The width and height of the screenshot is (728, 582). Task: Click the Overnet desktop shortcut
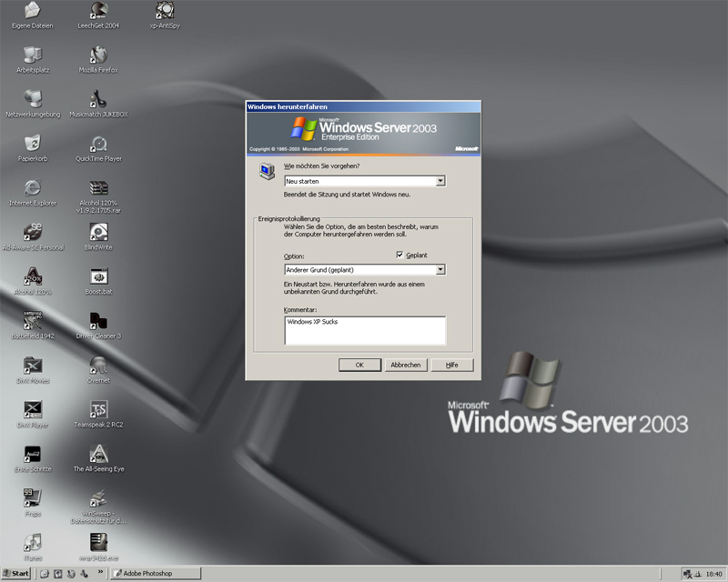pos(98,370)
